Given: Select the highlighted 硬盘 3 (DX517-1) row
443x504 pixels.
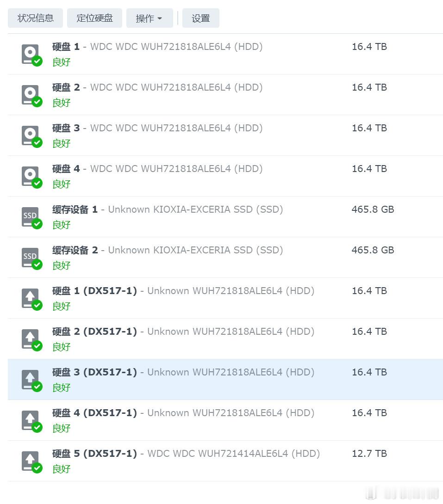Looking at the screenshot, I should [x=221, y=379].
